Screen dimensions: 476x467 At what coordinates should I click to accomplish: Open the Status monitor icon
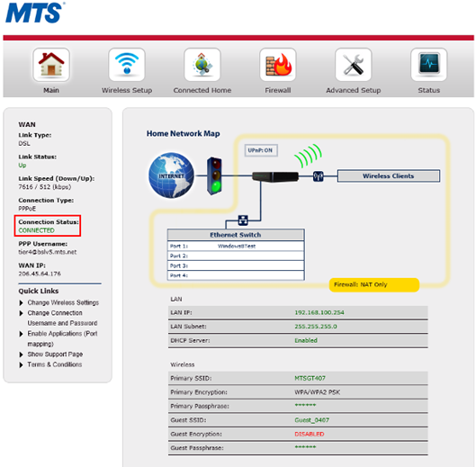(x=429, y=65)
